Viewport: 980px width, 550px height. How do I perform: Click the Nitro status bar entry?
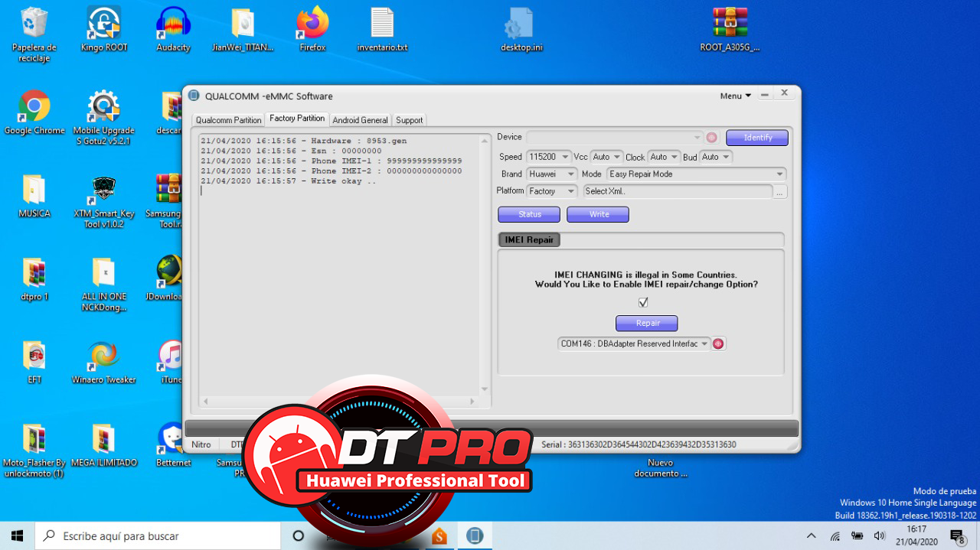pyautogui.click(x=201, y=444)
